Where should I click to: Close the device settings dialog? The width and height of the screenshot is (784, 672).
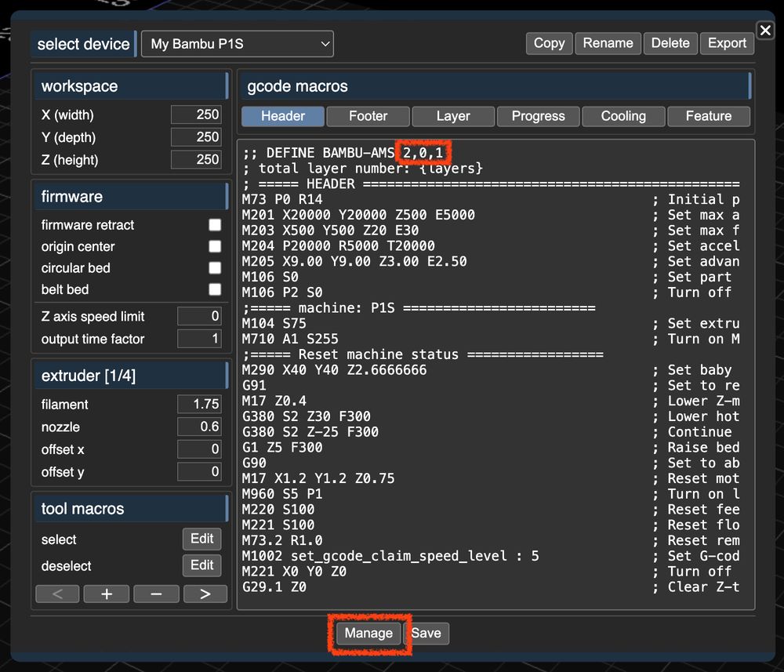point(765,31)
